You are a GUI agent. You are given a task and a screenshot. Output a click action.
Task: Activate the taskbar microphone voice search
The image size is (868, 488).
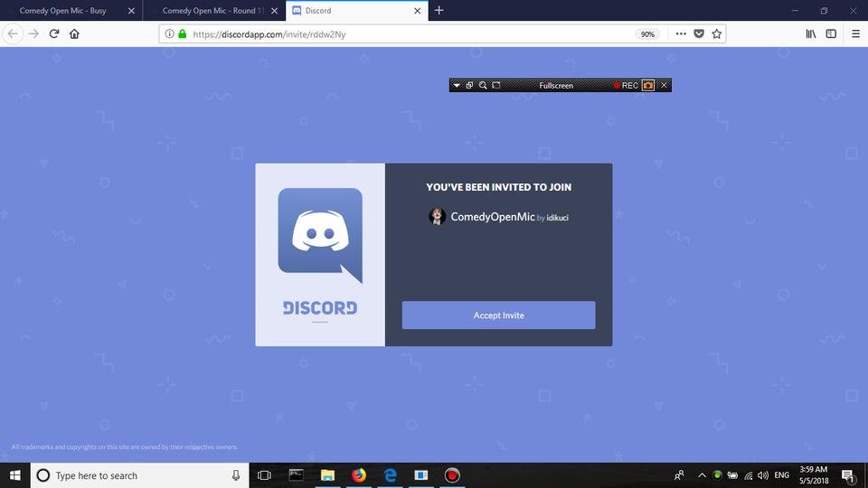[236, 475]
